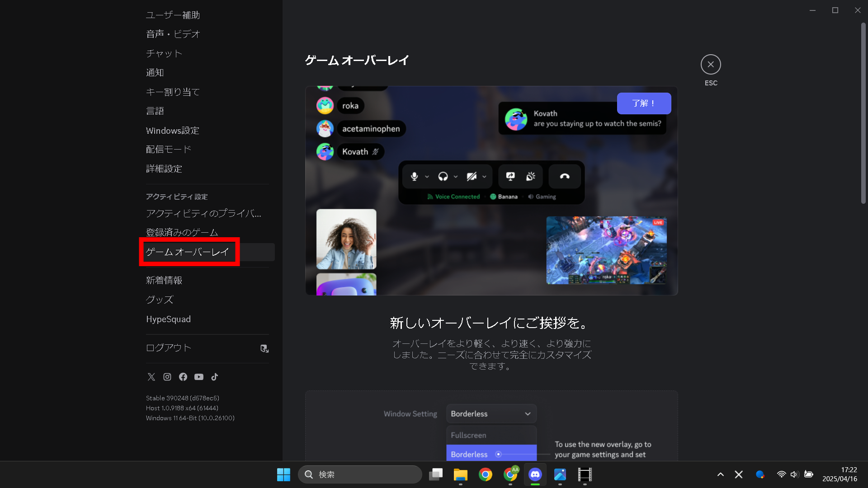
Task: Click the microphone icon in overlay preview
Action: [x=414, y=176]
